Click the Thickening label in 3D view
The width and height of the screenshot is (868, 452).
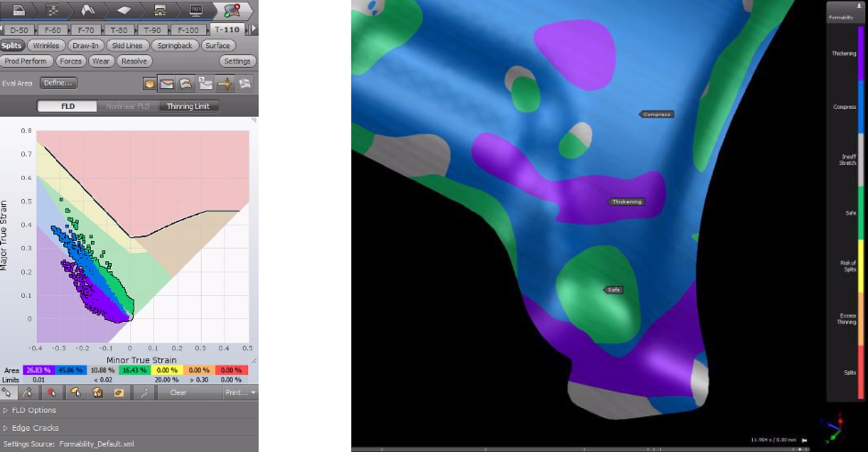coord(626,202)
